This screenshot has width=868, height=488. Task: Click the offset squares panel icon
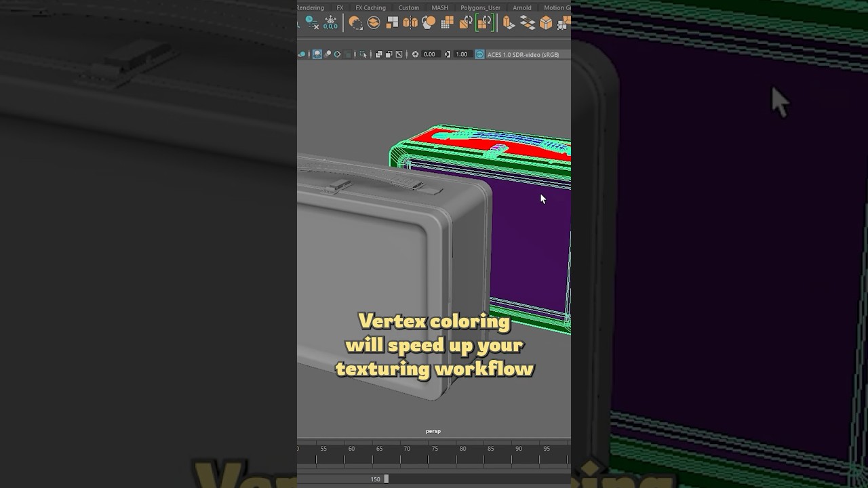(x=389, y=54)
